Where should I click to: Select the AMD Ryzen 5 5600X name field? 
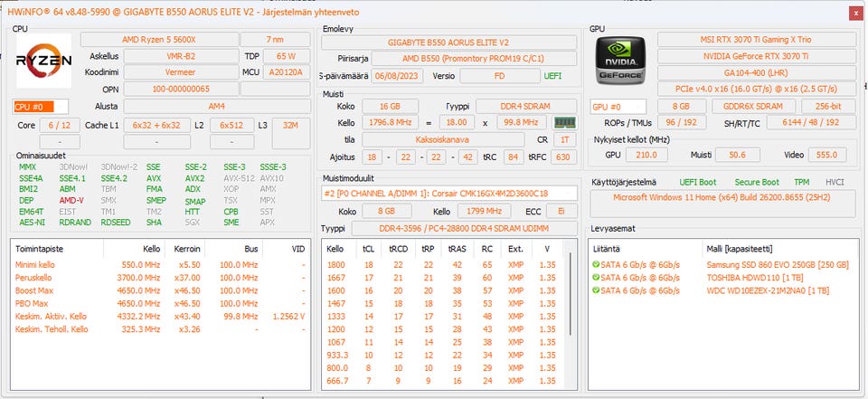pyautogui.click(x=159, y=39)
